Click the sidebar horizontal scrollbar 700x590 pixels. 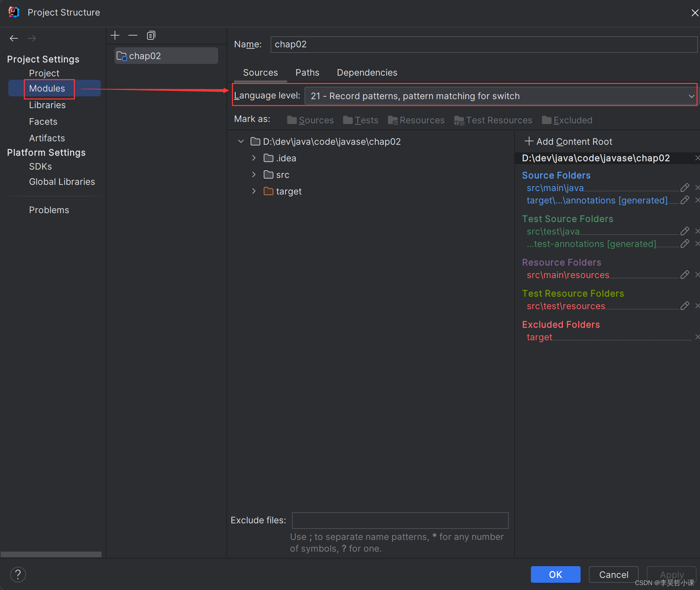coord(51,554)
